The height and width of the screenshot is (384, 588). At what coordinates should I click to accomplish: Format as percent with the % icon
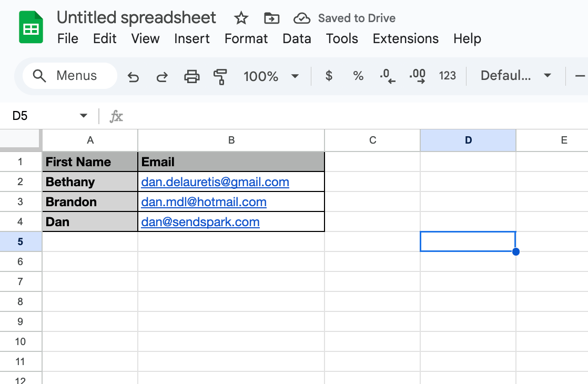click(358, 76)
